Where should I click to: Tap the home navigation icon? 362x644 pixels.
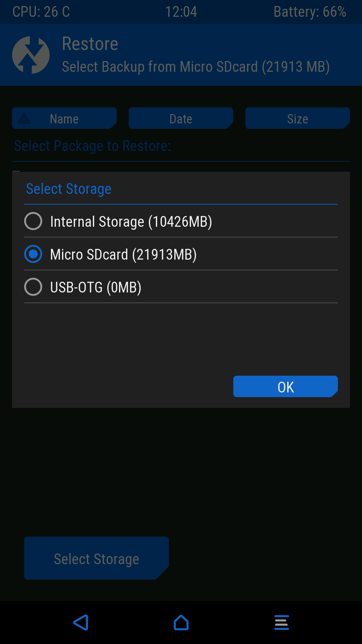tap(181, 623)
